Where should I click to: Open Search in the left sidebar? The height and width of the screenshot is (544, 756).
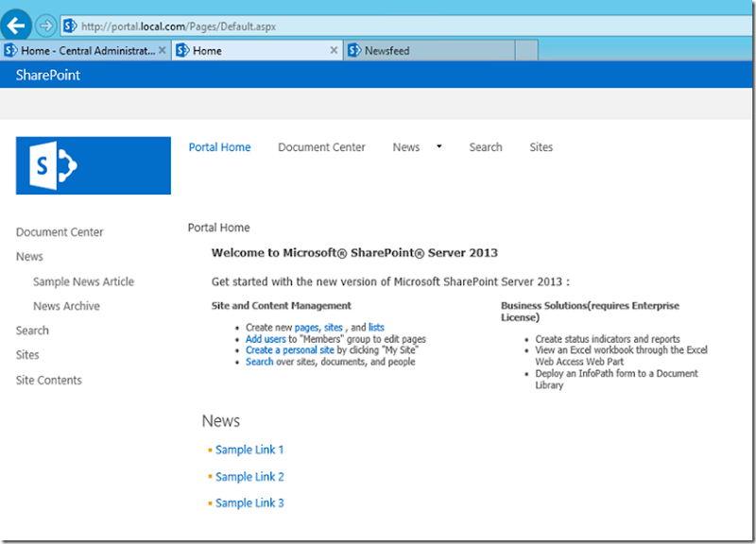[x=32, y=331]
